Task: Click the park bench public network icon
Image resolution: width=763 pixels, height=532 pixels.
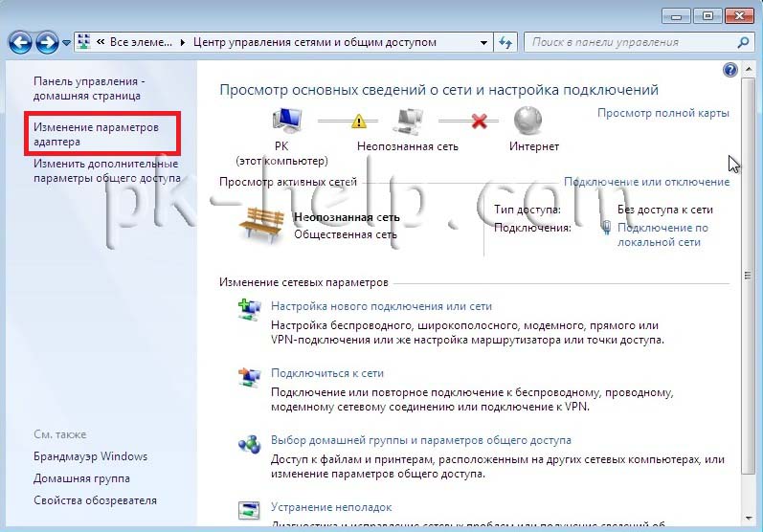Action: point(264,223)
